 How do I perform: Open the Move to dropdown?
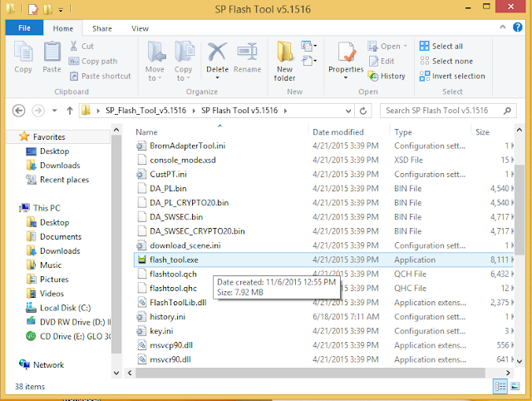(x=155, y=61)
